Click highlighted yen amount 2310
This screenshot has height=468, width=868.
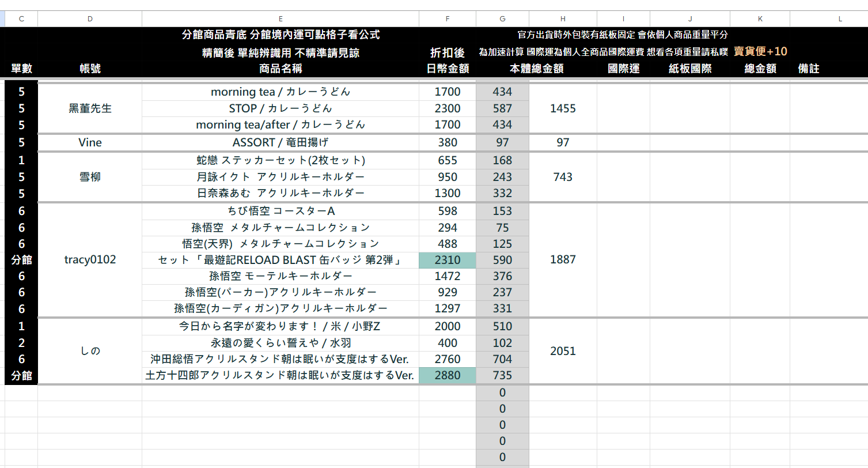(x=448, y=260)
